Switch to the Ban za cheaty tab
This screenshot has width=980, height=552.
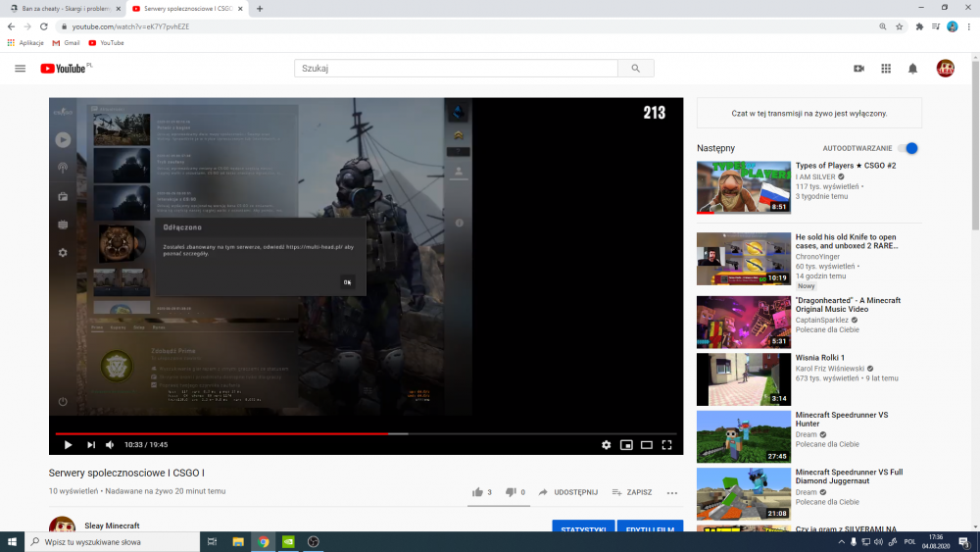[x=64, y=8]
